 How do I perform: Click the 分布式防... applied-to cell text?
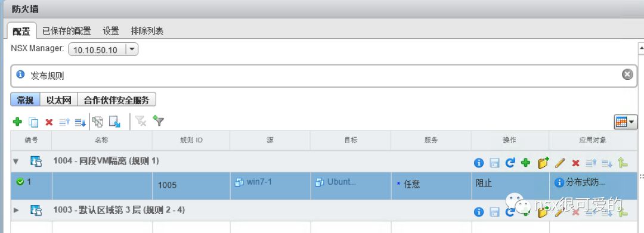coord(586,182)
